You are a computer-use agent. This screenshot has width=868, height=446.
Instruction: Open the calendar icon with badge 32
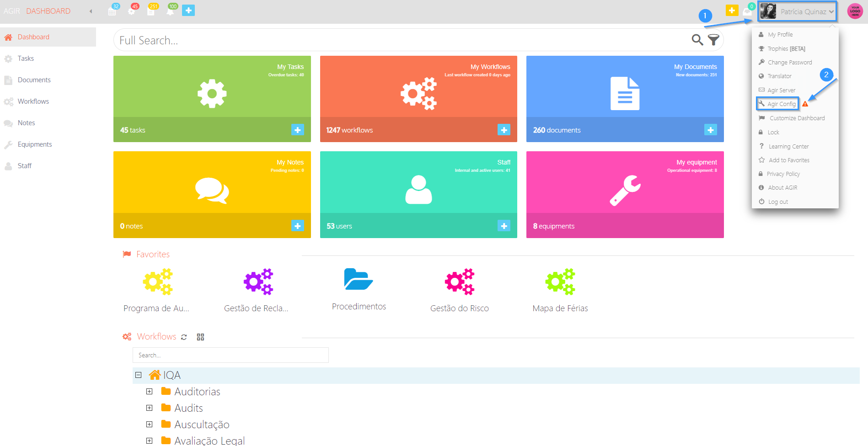coord(113,11)
